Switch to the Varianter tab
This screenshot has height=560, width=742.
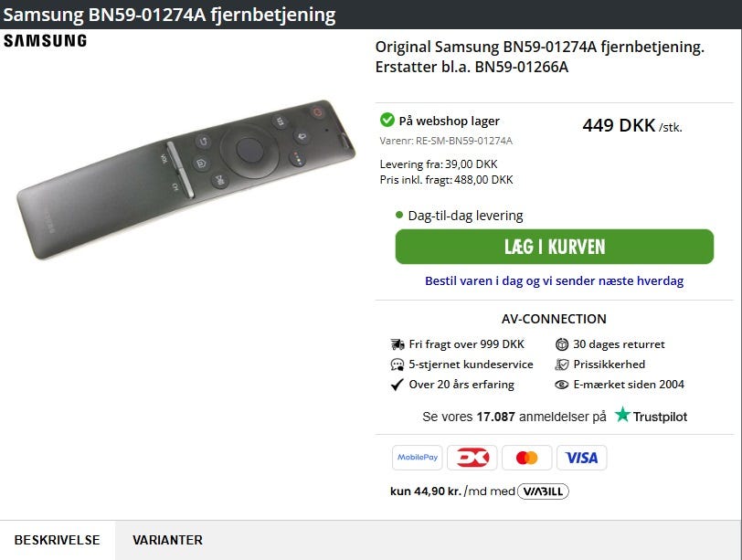click(x=167, y=540)
